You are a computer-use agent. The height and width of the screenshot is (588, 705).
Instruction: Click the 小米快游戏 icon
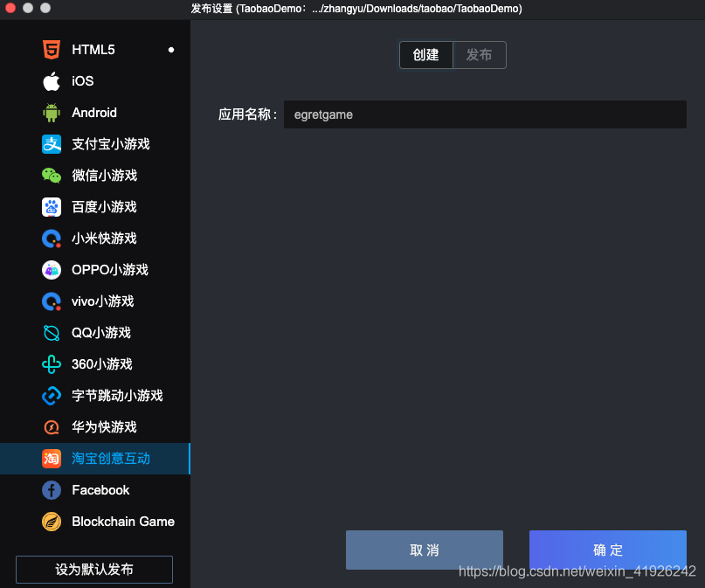click(x=52, y=239)
